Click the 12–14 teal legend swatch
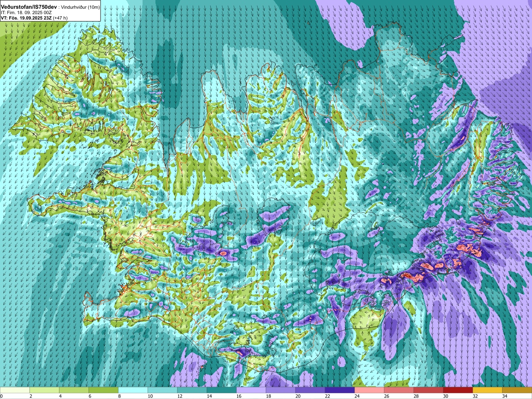 192,390
